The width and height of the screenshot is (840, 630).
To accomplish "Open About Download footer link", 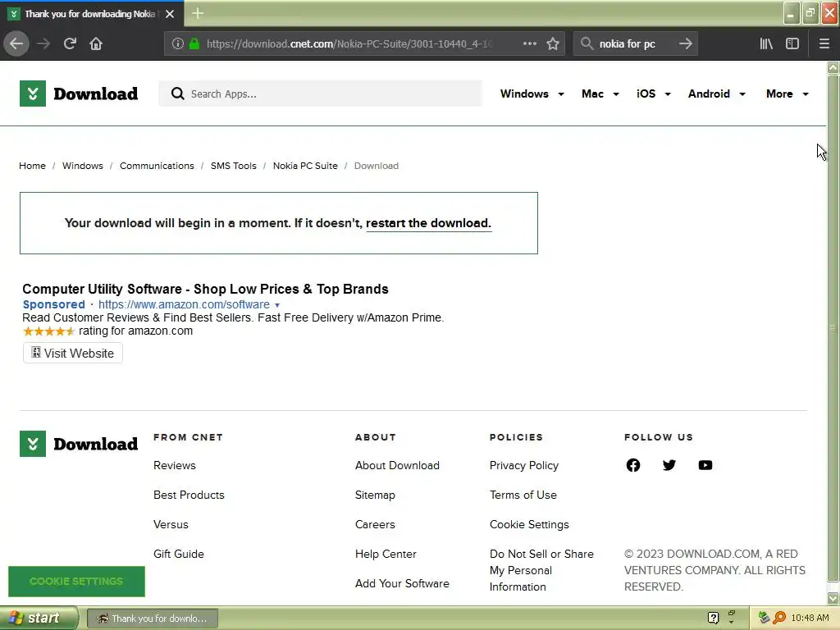I will pos(397,466).
